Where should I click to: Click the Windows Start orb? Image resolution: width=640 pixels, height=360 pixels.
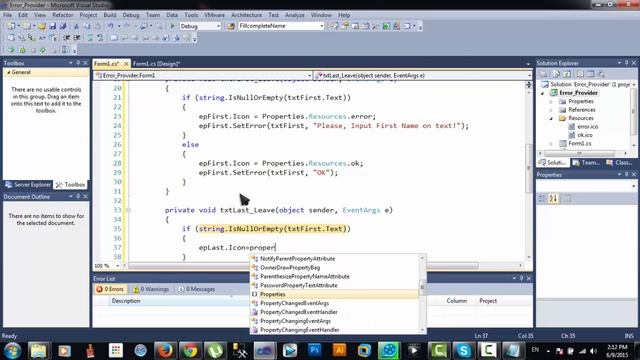(12, 351)
